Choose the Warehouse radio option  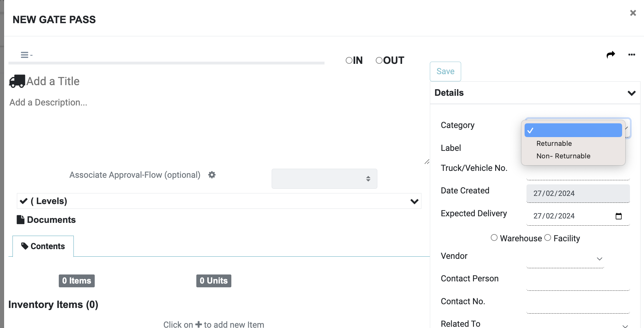(494, 238)
